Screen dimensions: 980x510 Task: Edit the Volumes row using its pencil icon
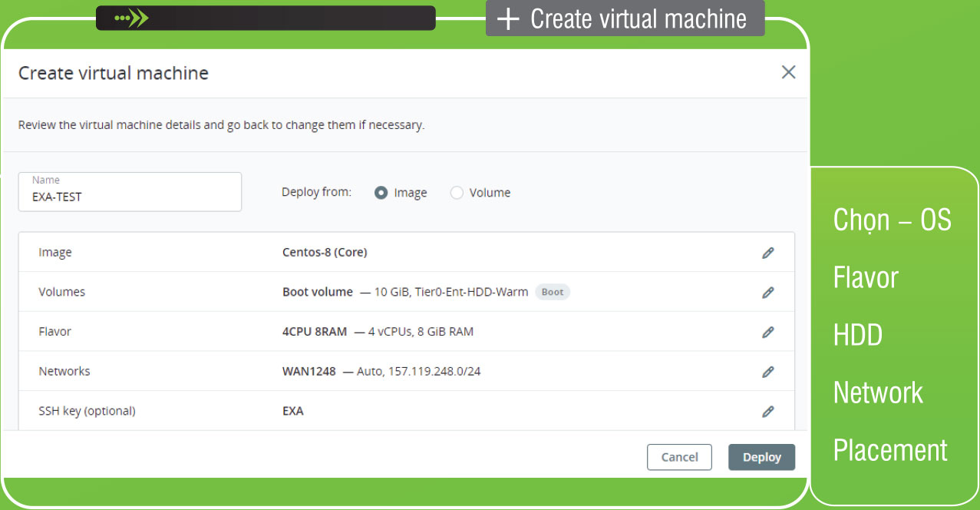point(767,293)
